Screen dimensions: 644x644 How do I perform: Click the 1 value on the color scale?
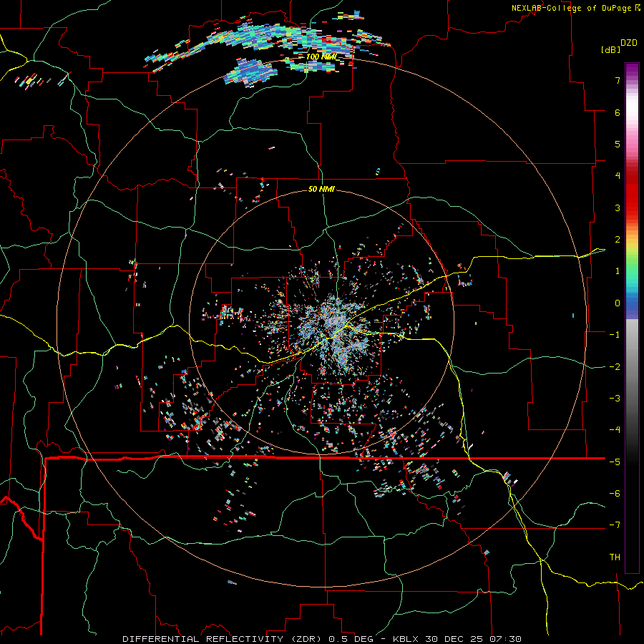618,271
